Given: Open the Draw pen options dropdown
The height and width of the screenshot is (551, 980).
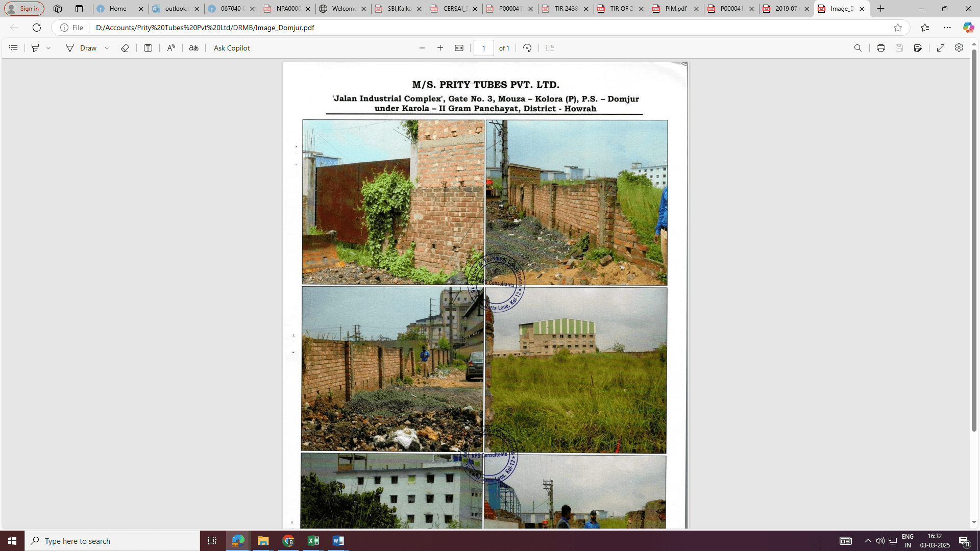Looking at the screenshot, I should coord(107,48).
